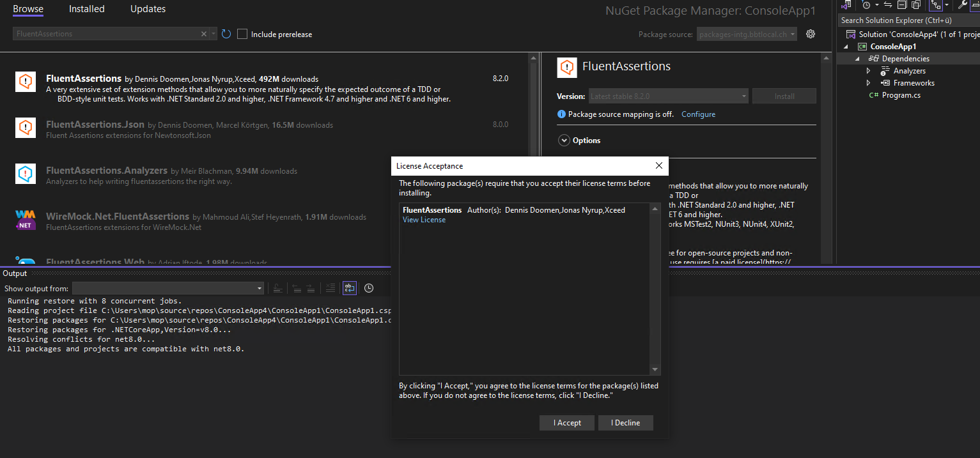Click the refresh icon next to search box

[x=226, y=34]
